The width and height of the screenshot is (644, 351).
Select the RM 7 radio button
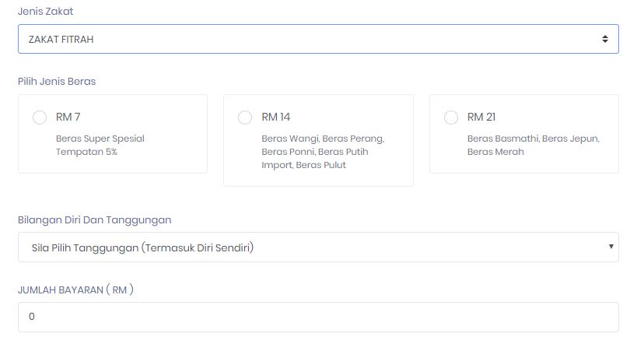pos(40,118)
